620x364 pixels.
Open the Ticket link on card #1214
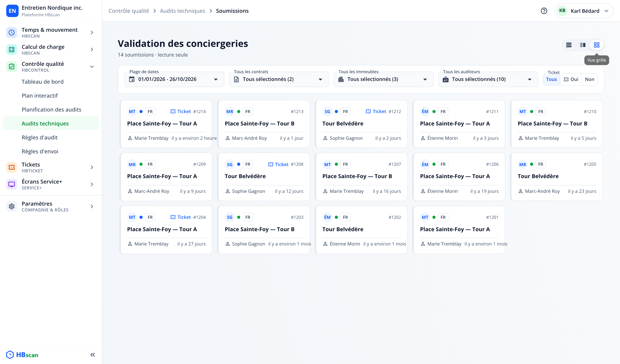click(x=181, y=111)
